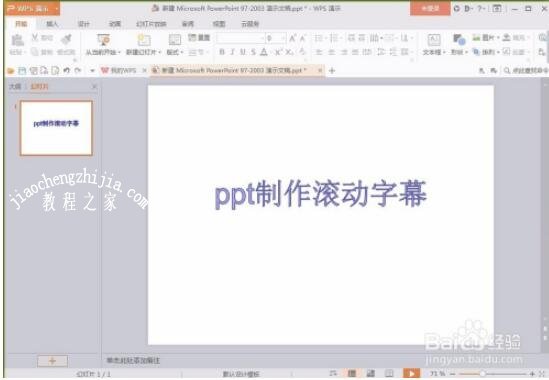The width and height of the screenshot is (549, 380).
Task: Open the font size dropdown
Action: click(283, 38)
